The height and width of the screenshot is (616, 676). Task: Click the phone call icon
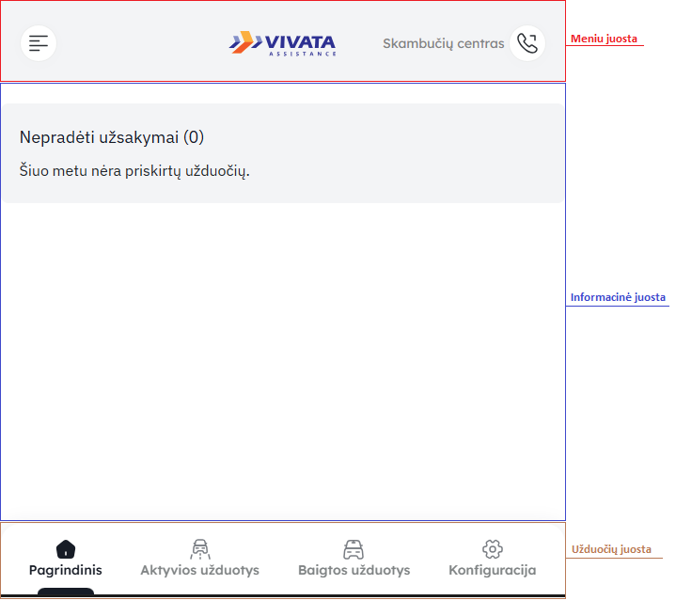pos(527,43)
